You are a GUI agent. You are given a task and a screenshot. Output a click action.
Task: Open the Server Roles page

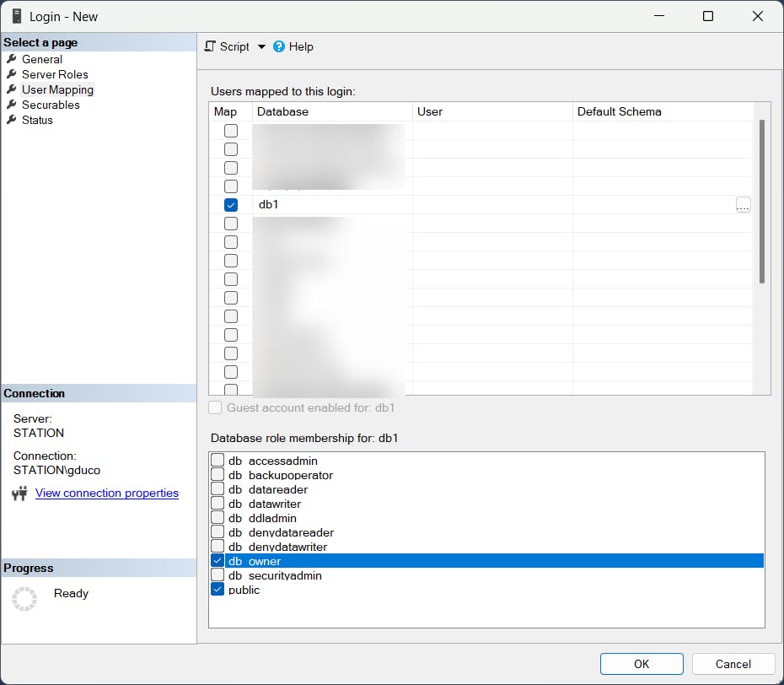point(55,74)
